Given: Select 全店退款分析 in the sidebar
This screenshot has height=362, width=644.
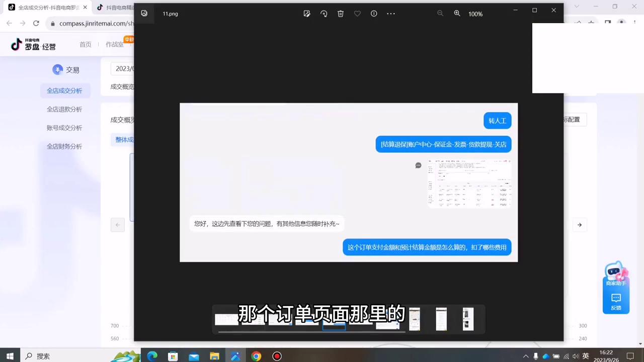Looking at the screenshot, I should pos(64,109).
